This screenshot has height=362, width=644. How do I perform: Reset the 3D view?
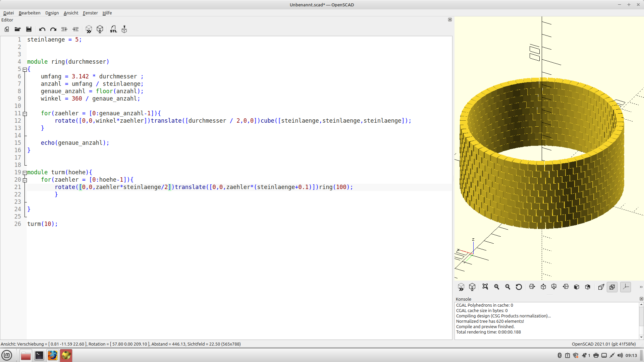[519, 287]
